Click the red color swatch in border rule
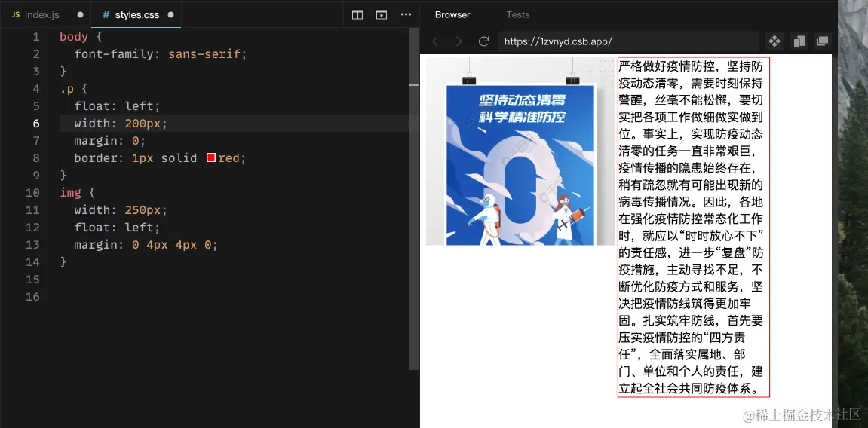Viewport: 868px width, 428px height. 210,158
